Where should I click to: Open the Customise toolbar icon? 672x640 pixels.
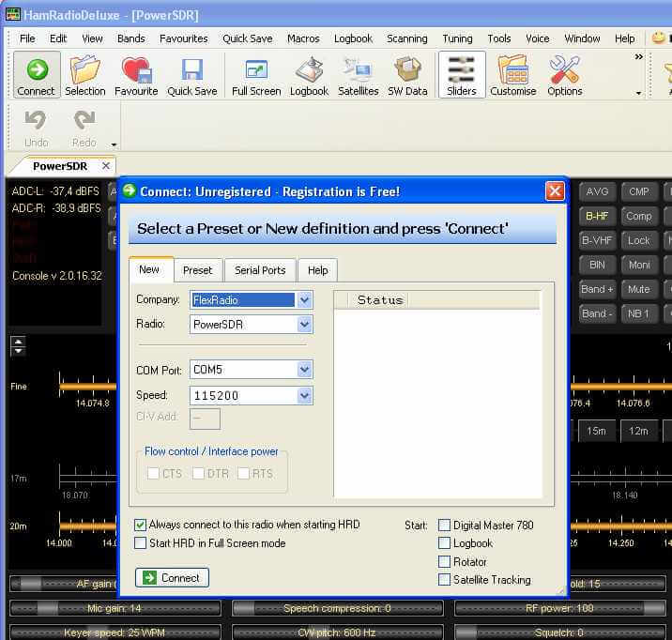tap(513, 75)
